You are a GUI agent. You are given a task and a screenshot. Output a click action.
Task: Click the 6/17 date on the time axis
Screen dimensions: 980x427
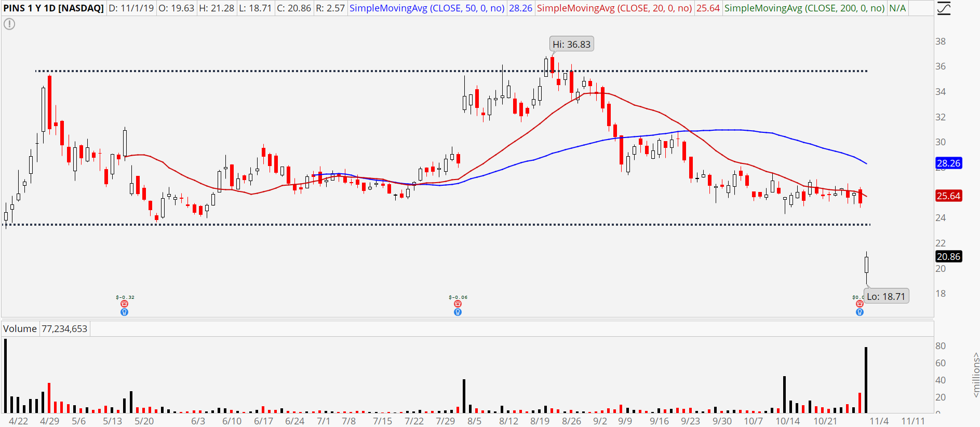click(x=263, y=421)
